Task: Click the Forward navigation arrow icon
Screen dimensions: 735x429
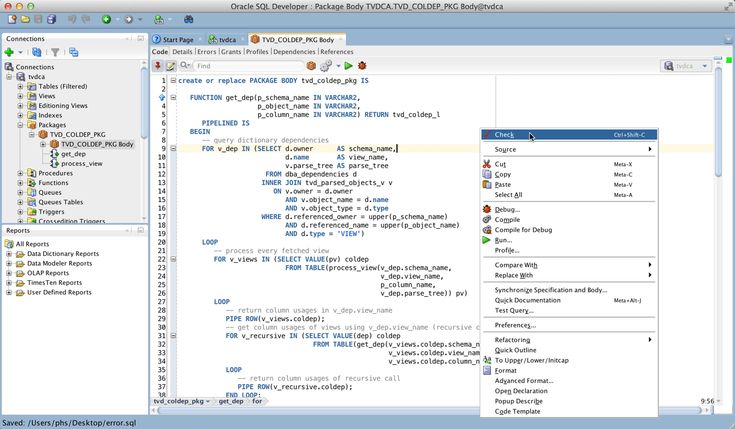Action: pyautogui.click(x=128, y=19)
